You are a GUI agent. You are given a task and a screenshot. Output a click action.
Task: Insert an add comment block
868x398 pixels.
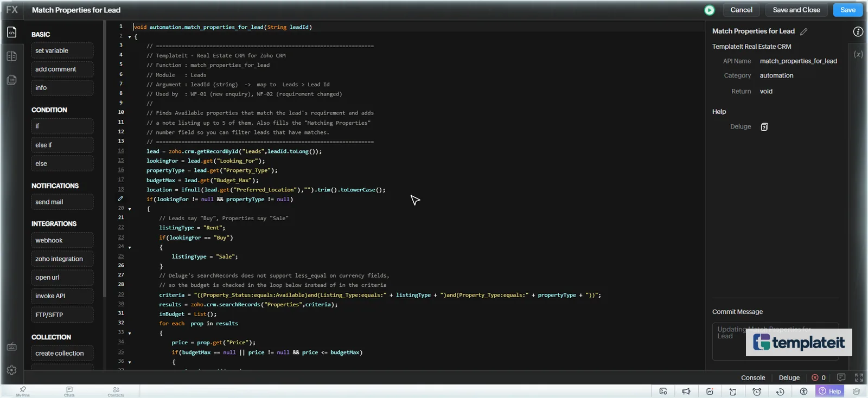[62, 69]
